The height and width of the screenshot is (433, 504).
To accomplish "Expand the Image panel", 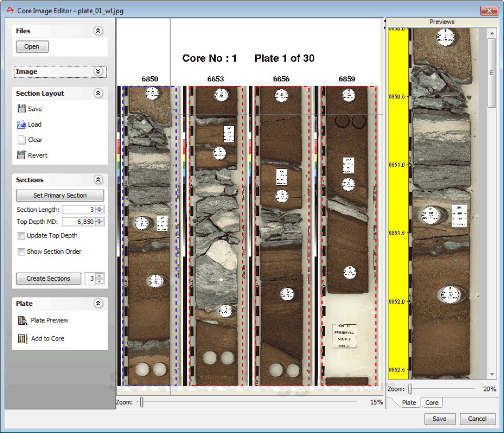I will [x=98, y=72].
